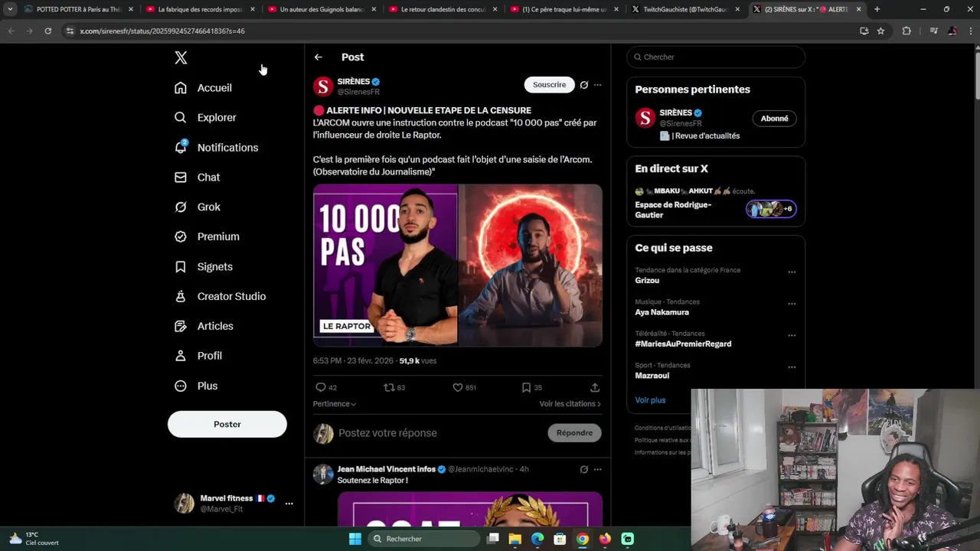Click the taskbar Rechercher search box
980x551 pixels.
(x=423, y=539)
